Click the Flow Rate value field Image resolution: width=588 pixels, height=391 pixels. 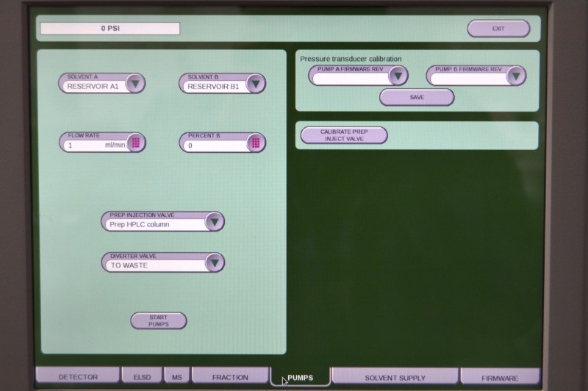tap(92, 146)
